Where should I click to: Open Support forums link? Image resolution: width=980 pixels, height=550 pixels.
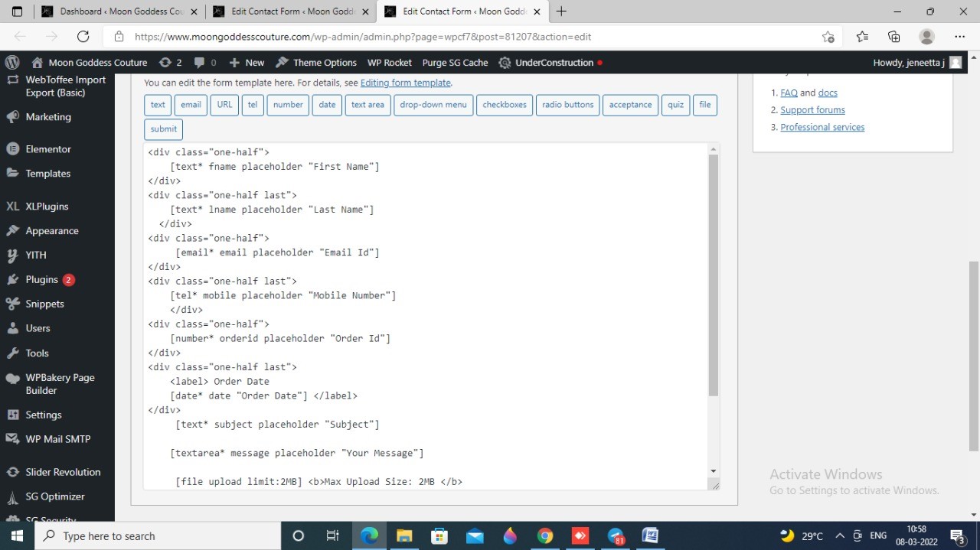[812, 110]
